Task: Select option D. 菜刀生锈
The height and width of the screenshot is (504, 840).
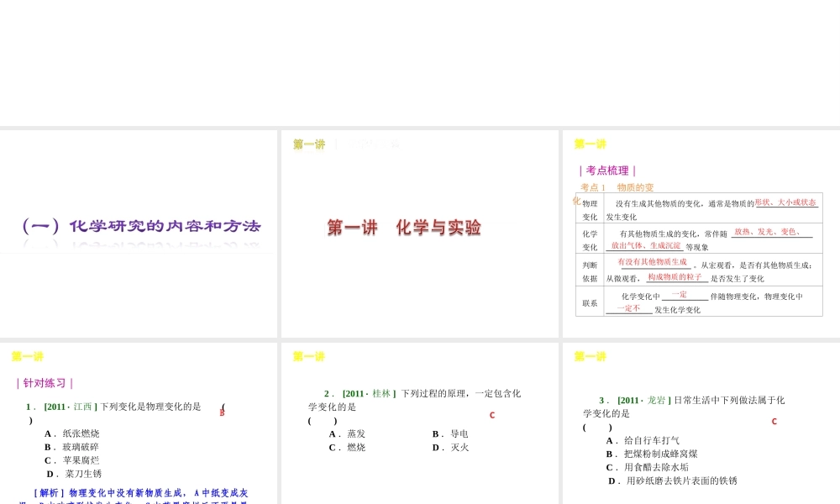Action: (x=74, y=474)
